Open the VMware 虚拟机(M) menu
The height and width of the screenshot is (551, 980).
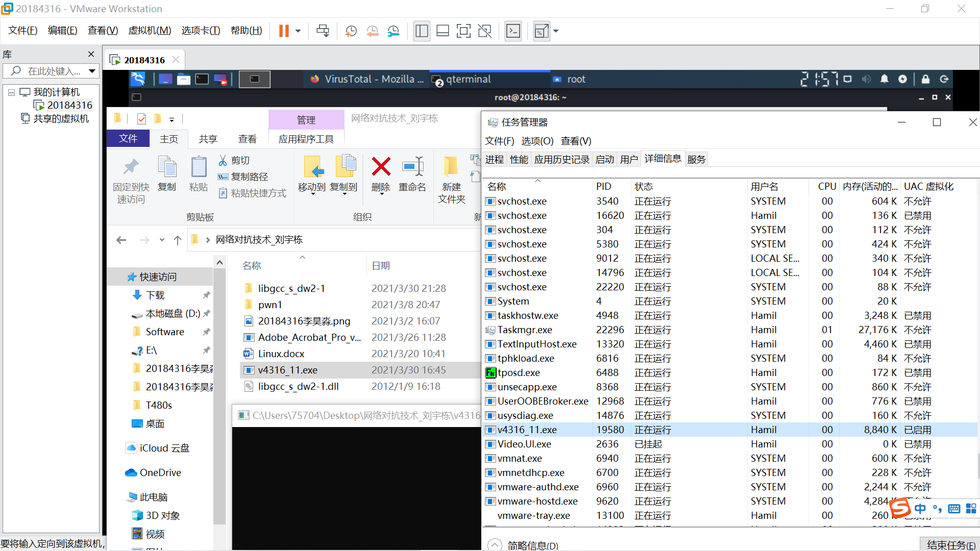coord(150,31)
